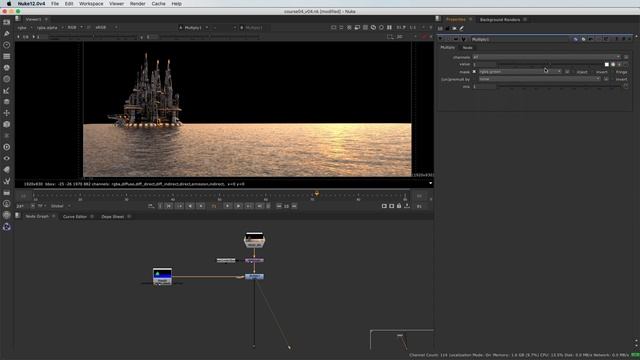Open the Keyer nodes menu in toolbar
This screenshot has width=640, height=360.
tap(7, 90)
